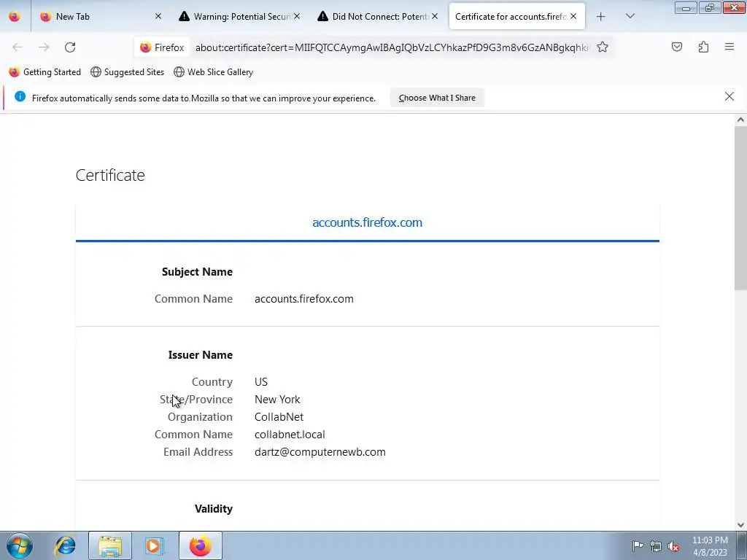Click the Subject Name heading
The width and height of the screenshot is (747, 560).
coord(197,271)
